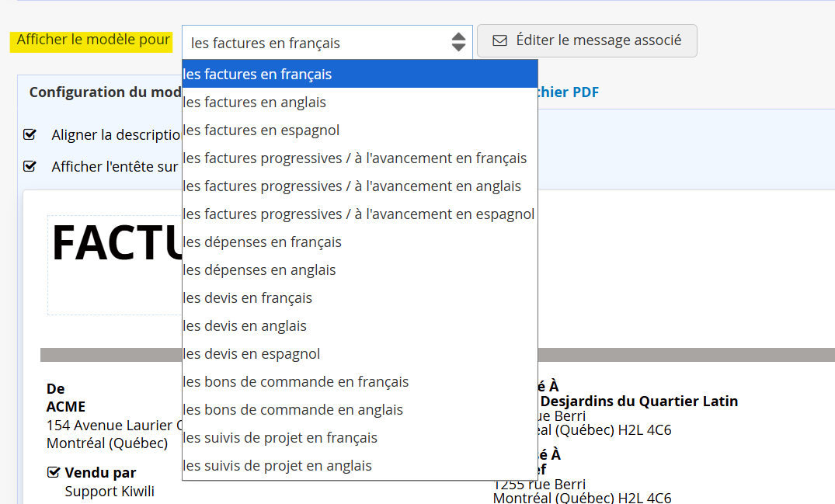Open the 'Configuration du modèle' tab
Screen dimensions: 835x504
105,92
